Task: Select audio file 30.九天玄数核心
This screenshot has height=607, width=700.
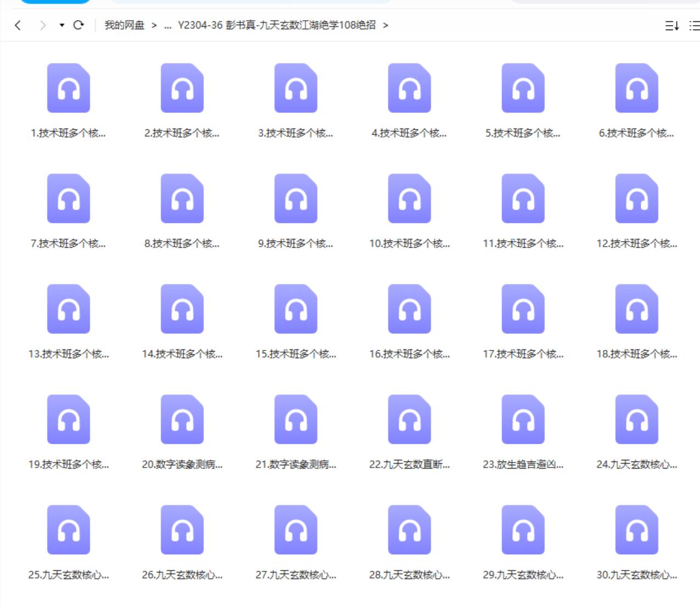Action: (637, 530)
